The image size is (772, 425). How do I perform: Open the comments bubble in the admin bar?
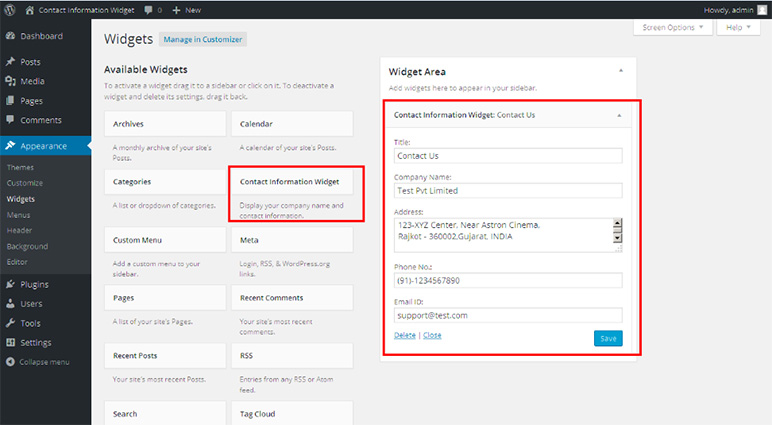tap(148, 10)
